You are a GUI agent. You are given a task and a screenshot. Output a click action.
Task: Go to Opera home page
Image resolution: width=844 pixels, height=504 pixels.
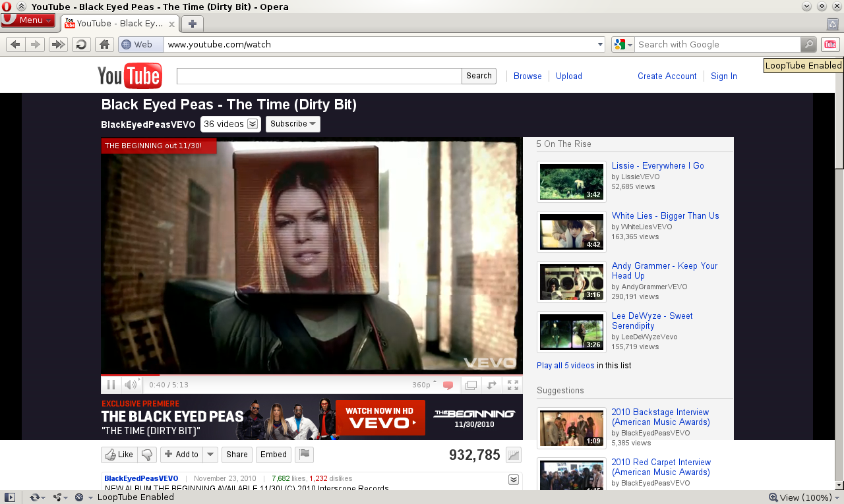pyautogui.click(x=104, y=44)
